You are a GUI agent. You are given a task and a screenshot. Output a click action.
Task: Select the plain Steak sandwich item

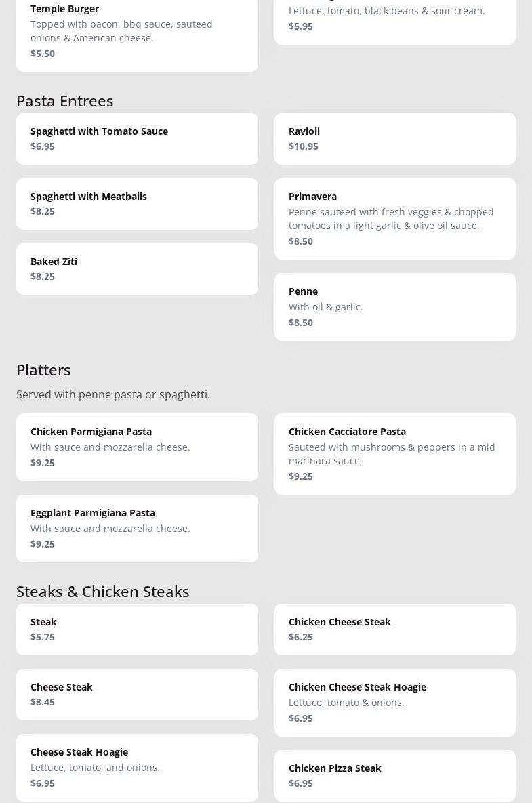click(x=137, y=629)
